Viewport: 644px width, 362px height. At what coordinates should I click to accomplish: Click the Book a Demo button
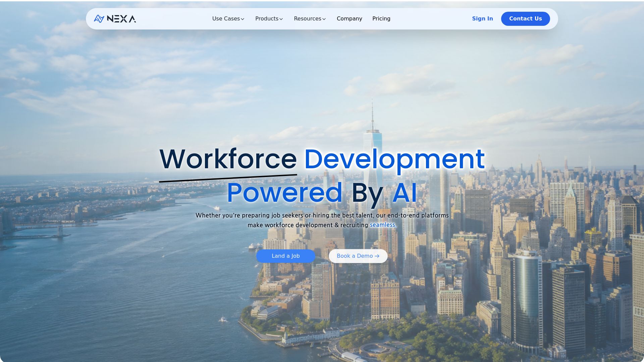click(x=358, y=256)
